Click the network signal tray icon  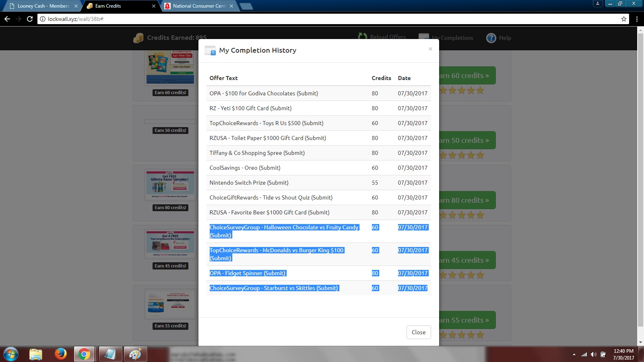click(x=584, y=354)
